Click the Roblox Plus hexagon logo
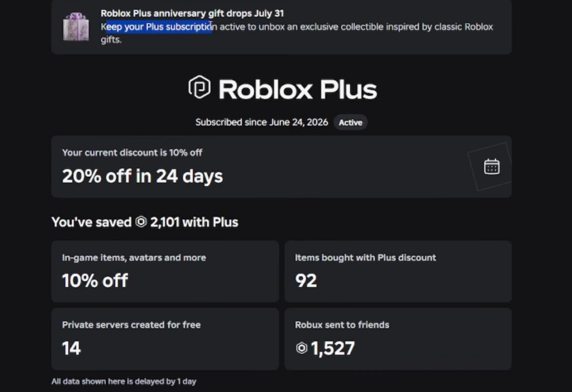This screenshot has width=572, height=392. (199, 87)
